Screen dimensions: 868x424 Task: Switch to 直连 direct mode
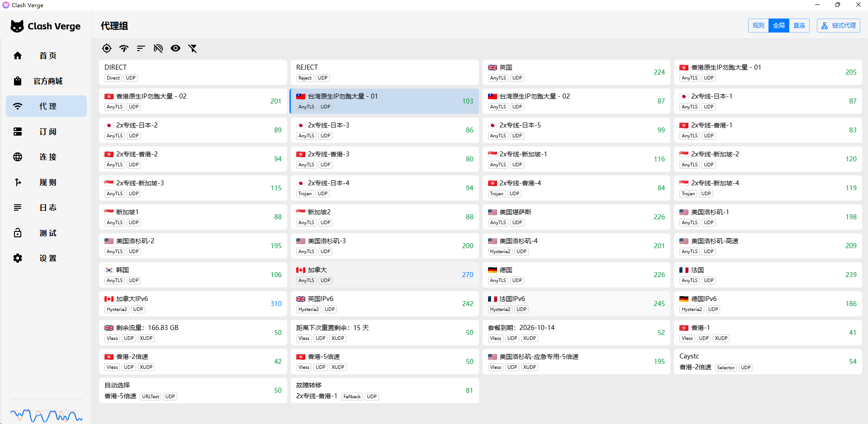coord(799,25)
